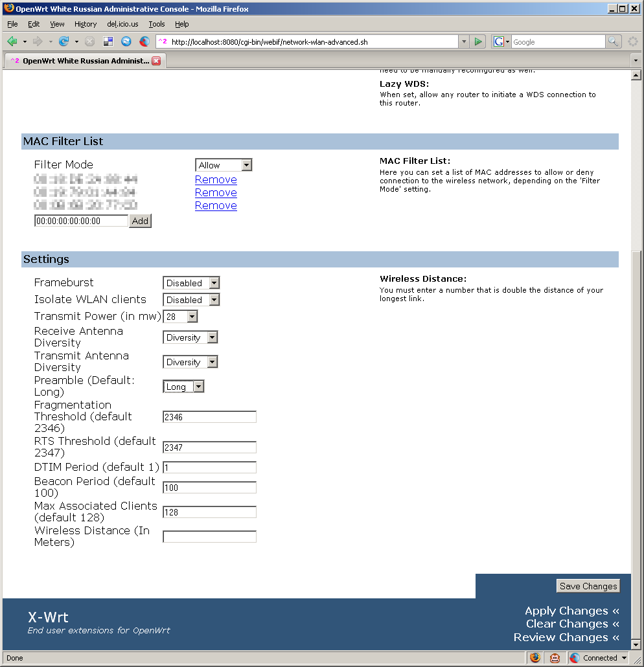Open the Receive Antenna Diversity dropdown
This screenshot has width=644, height=667.
click(190, 337)
